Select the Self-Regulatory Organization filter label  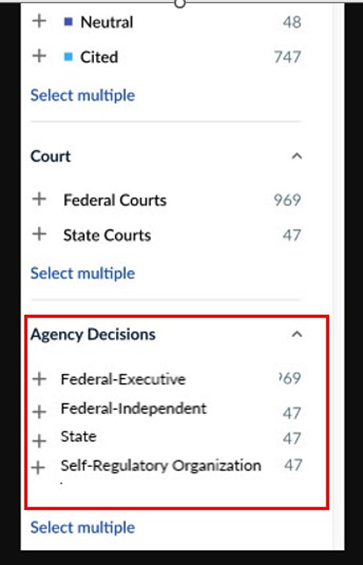click(161, 466)
